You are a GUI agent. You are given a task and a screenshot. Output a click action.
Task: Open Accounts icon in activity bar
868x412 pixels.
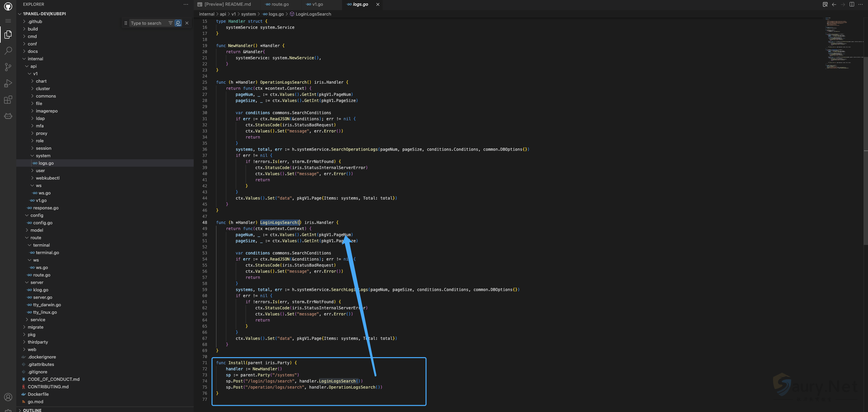(8, 397)
